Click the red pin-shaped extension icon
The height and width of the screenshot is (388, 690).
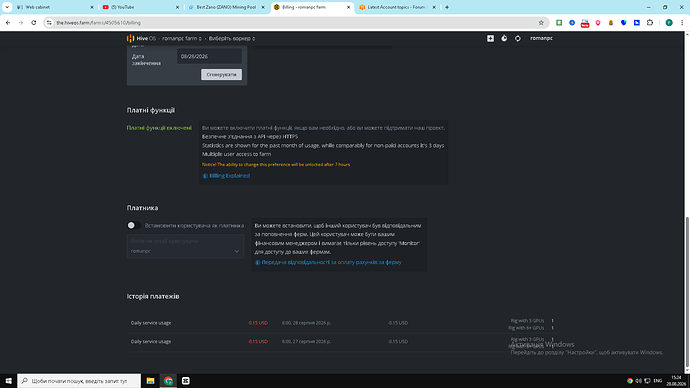pos(598,23)
